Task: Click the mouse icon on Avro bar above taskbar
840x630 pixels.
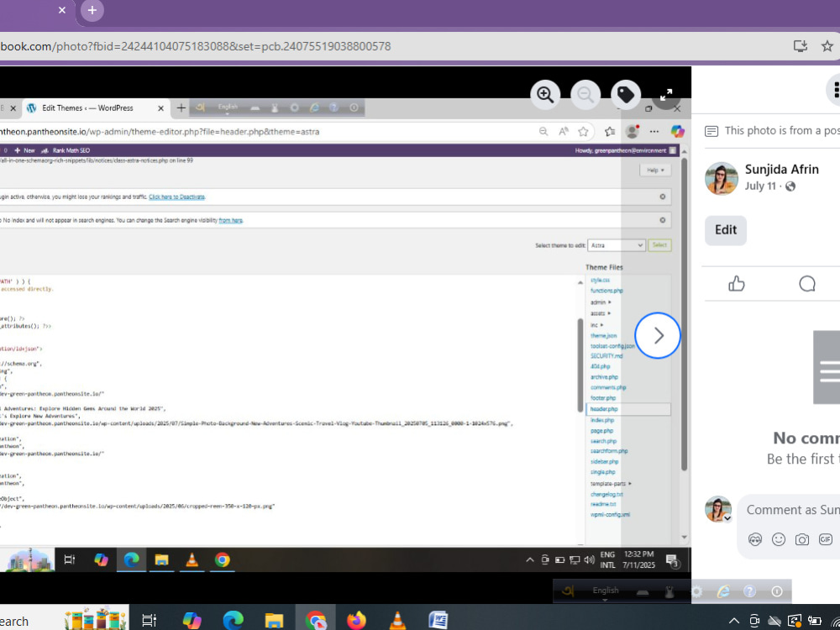Action: coord(669,591)
